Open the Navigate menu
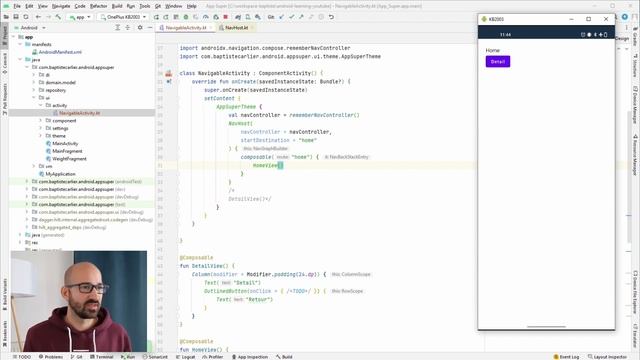640x360 pixels. [61, 6]
